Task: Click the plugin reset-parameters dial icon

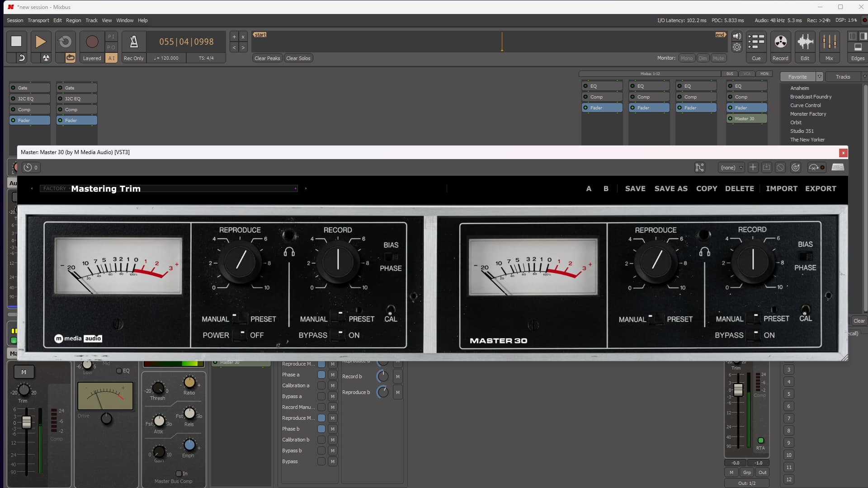Action: pyautogui.click(x=796, y=168)
